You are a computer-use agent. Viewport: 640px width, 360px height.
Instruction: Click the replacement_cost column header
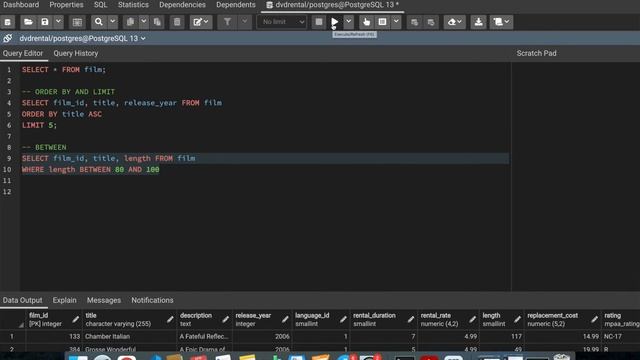pyautogui.click(x=562, y=320)
